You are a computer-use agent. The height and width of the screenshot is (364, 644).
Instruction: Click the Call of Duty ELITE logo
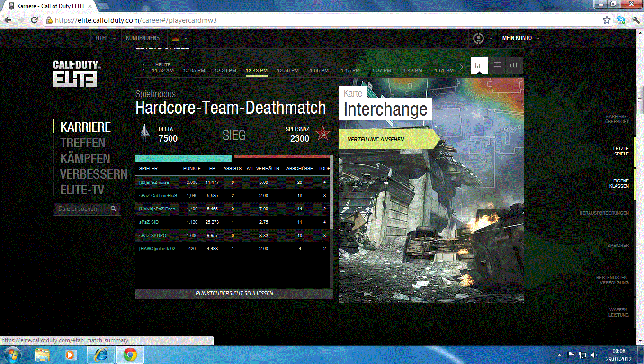[x=76, y=73]
